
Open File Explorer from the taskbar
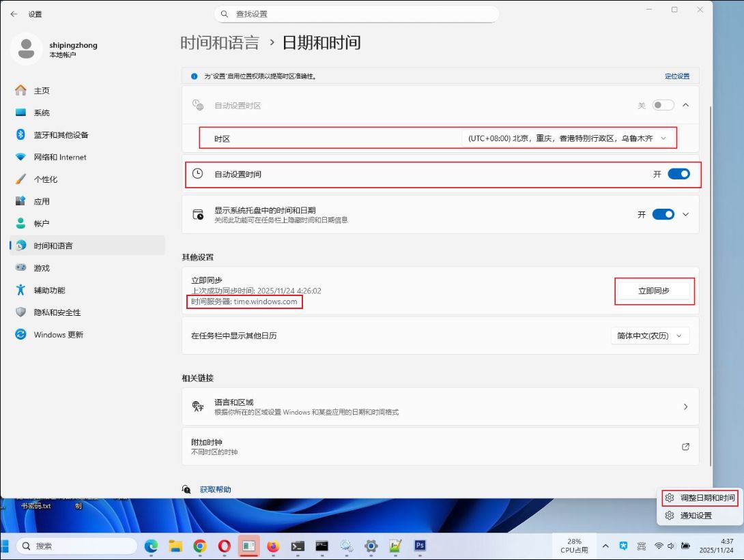coord(175,546)
